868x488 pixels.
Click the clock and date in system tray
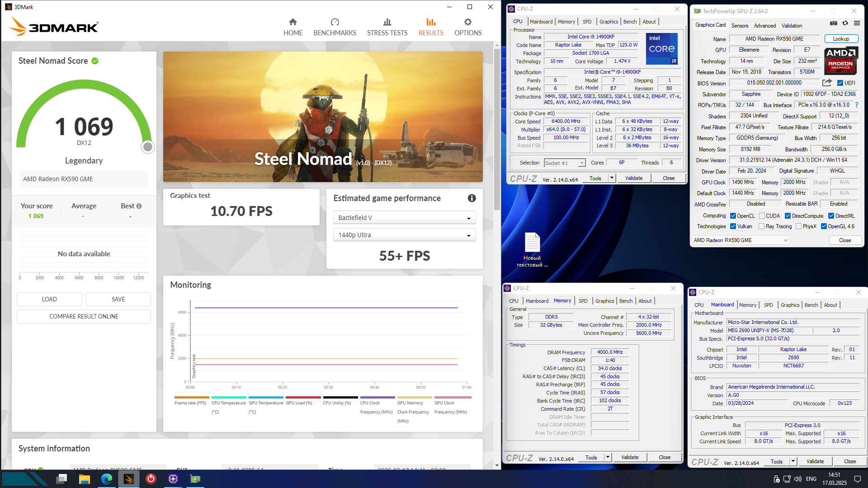tap(834, 479)
